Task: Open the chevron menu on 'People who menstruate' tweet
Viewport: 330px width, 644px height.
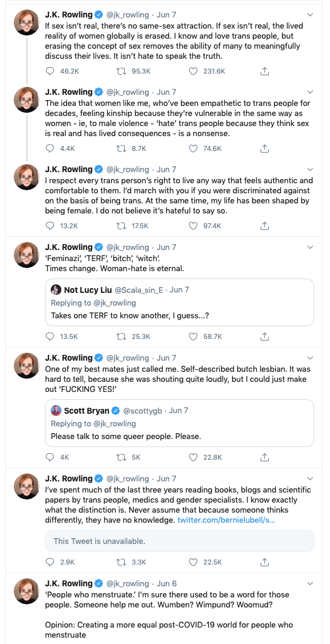Action: 310,584
